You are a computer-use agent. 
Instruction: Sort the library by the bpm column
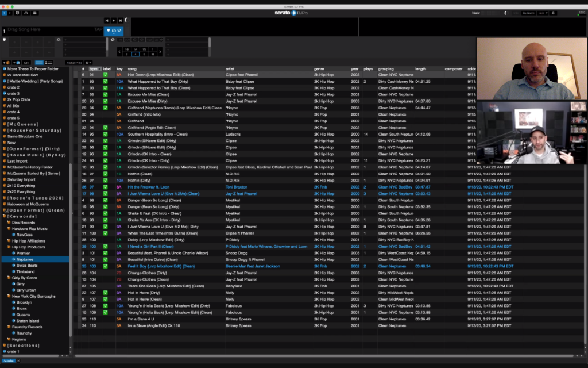pos(95,69)
